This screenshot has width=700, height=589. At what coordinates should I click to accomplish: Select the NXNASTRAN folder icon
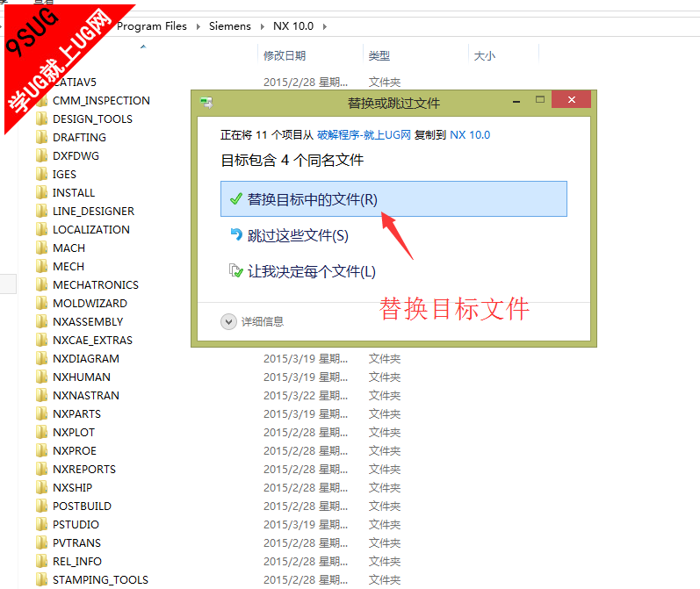42,395
